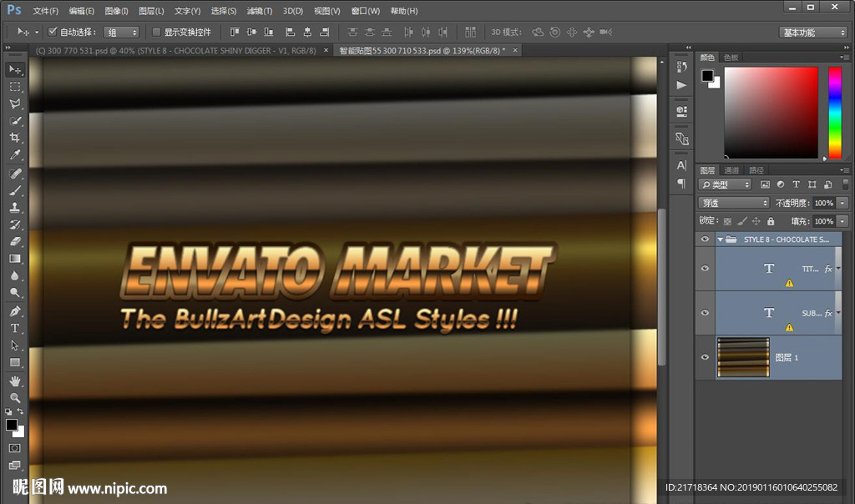This screenshot has width=855, height=504.
Task: Click the 图层 1 layer thumbnail
Action: click(743, 357)
